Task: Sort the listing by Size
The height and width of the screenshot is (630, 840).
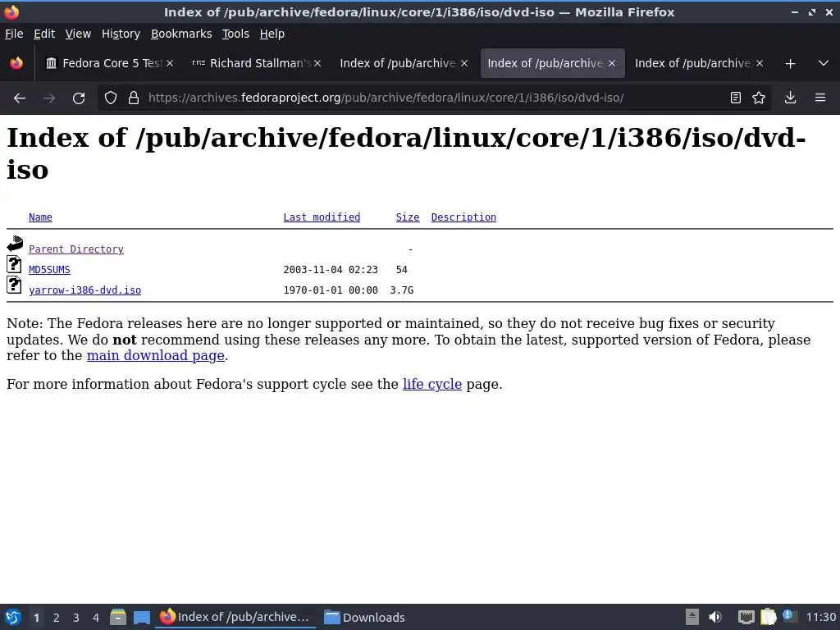Action: click(x=408, y=217)
